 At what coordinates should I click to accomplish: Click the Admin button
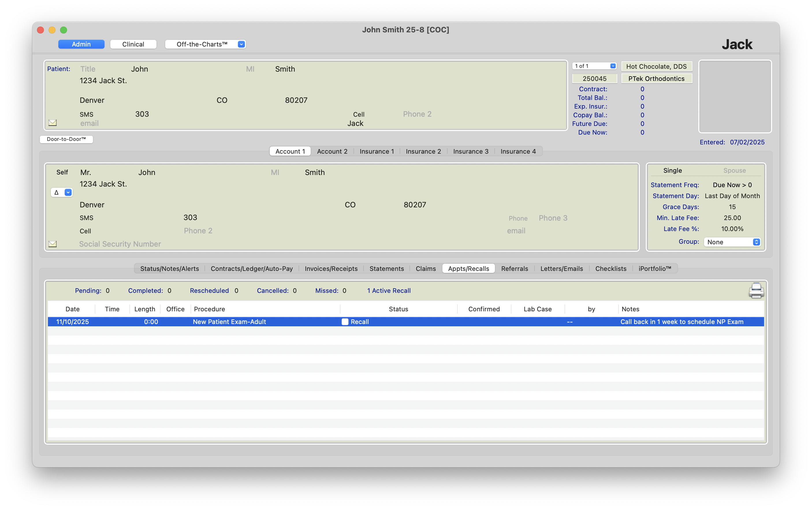pos(81,44)
